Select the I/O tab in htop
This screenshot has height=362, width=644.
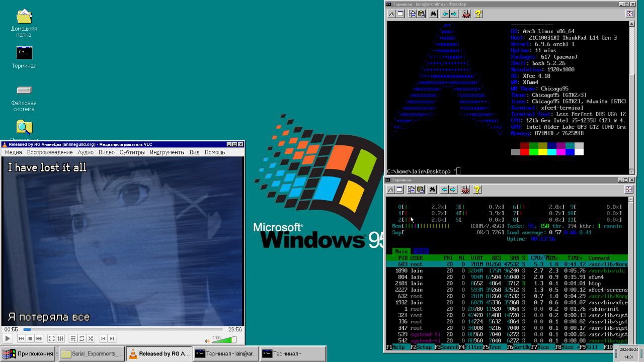(x=421, y=251)
